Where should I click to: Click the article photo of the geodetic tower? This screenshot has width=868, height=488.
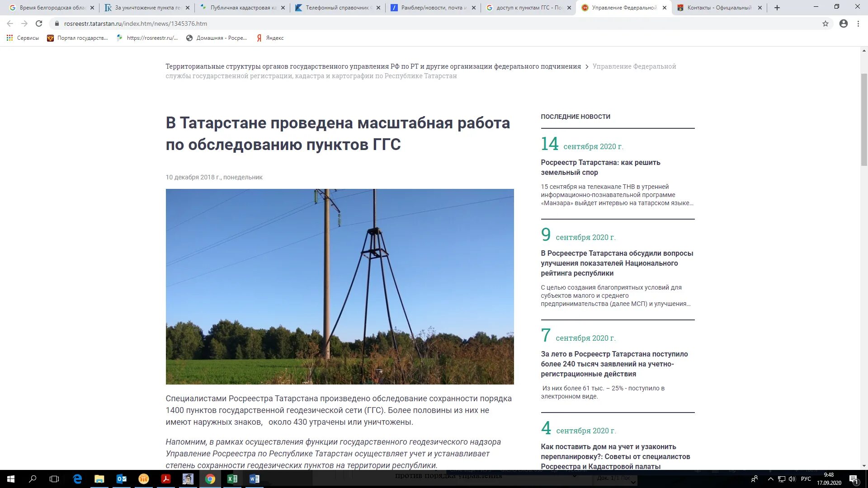pyautogui.click(x=340, y=286)
